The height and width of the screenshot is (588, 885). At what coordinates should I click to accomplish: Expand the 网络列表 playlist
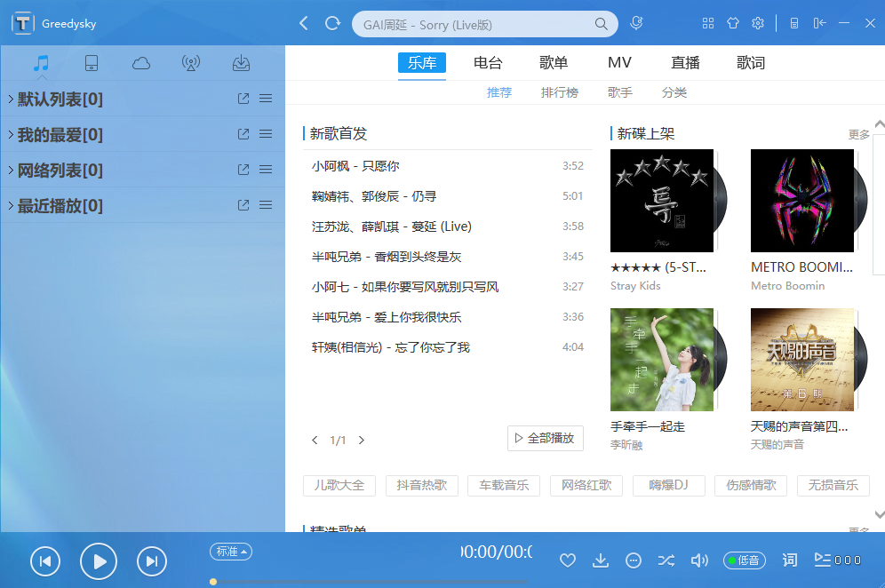tap(11, 170)
